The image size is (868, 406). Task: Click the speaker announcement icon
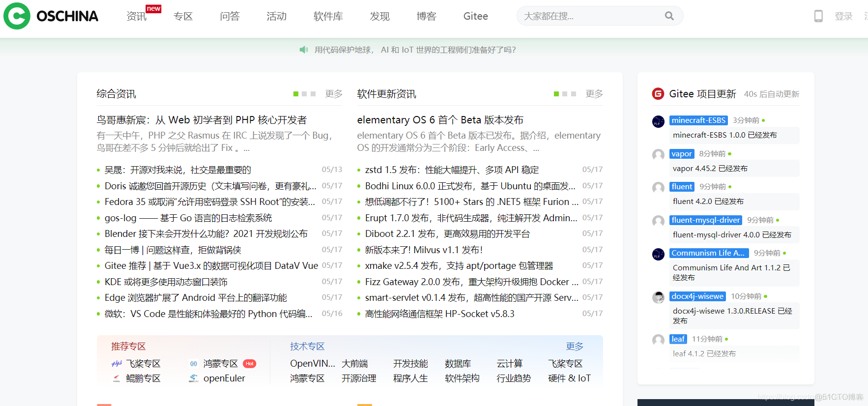tap(304, 50)
